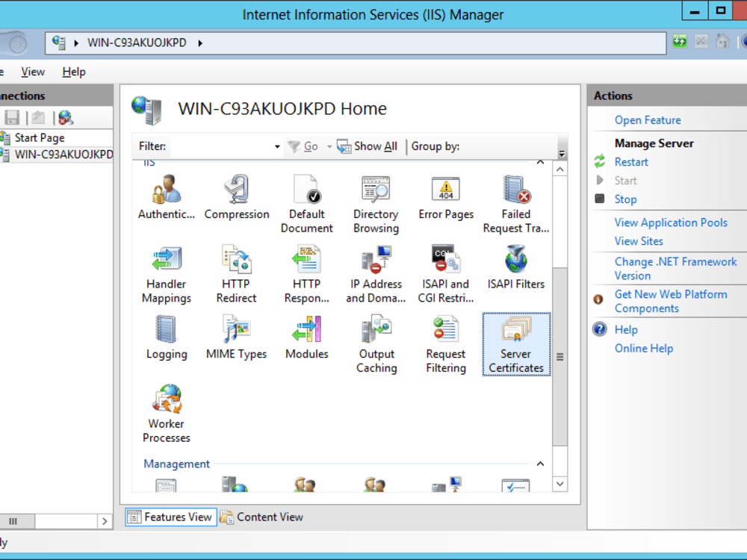Open the Worker Processes feature

point(167,414)
